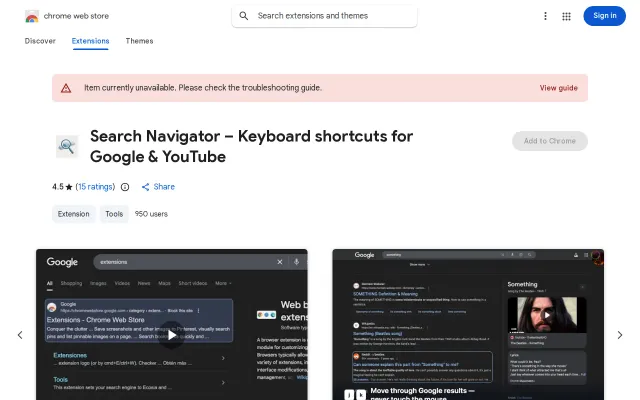Open the View guide link

[558, 88]
